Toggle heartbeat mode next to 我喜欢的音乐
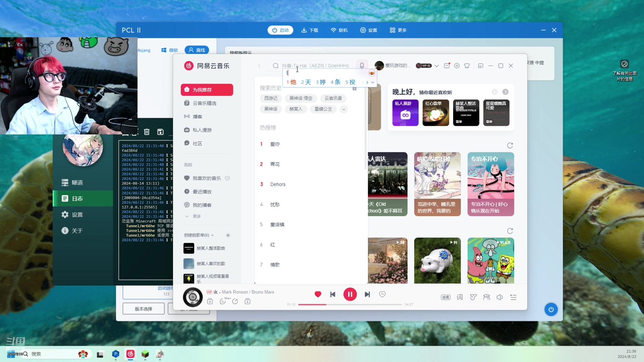 click(227, 178)
